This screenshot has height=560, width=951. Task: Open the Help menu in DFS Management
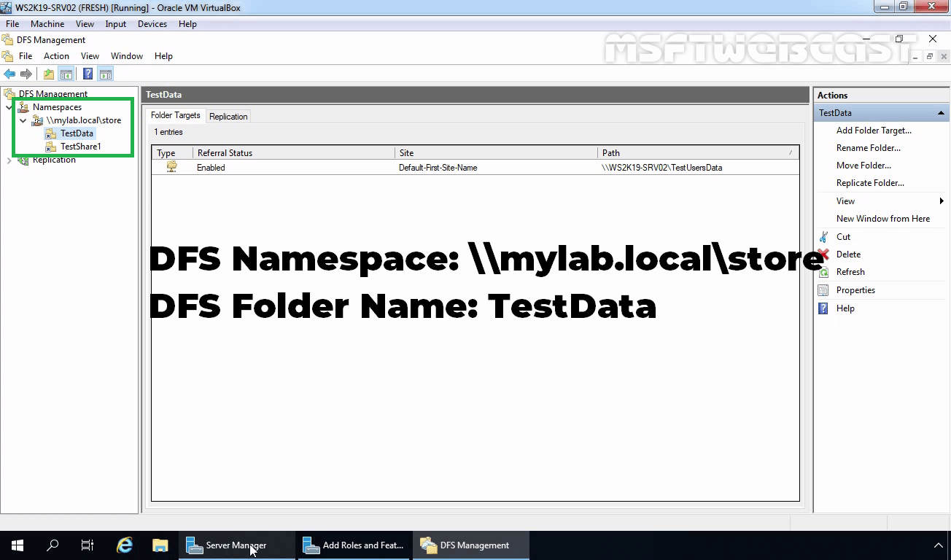tap(163, 56)
